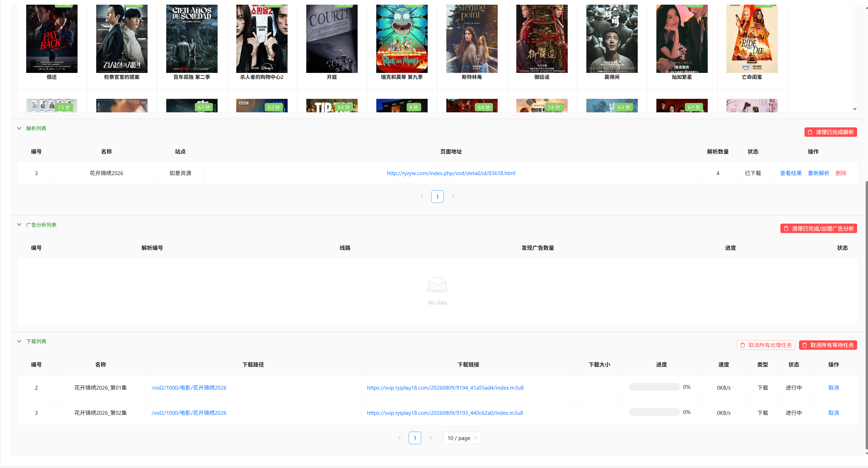Click the 下载列表 section title

tap(36, 342)
